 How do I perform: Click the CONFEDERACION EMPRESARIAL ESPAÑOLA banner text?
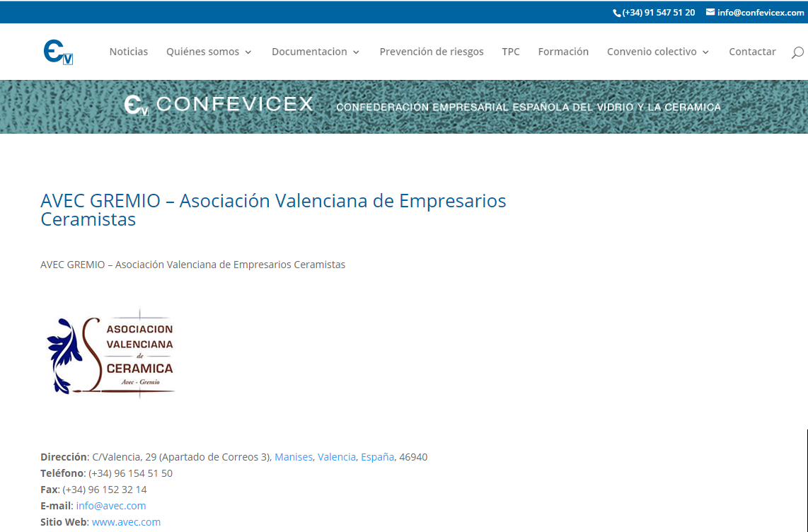pyautogui.click(x=529, y=107)
